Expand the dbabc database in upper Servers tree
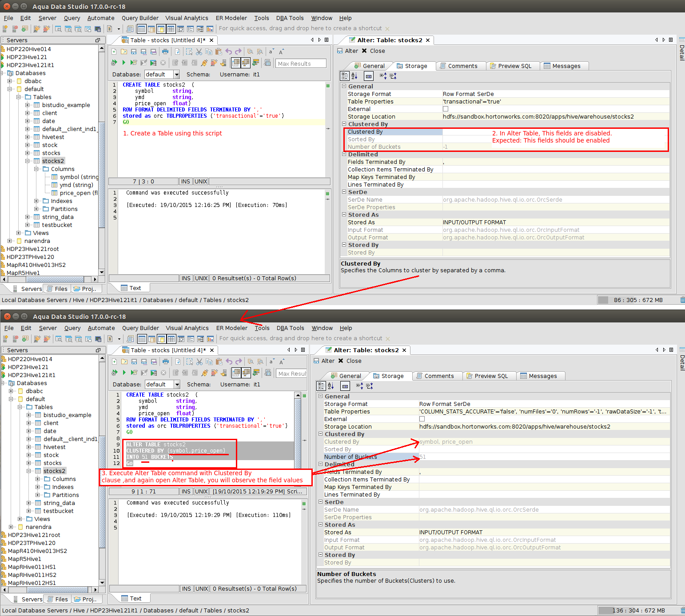This screenshot has height=616, width=685. pyautogui.click(x=10, y=81)
